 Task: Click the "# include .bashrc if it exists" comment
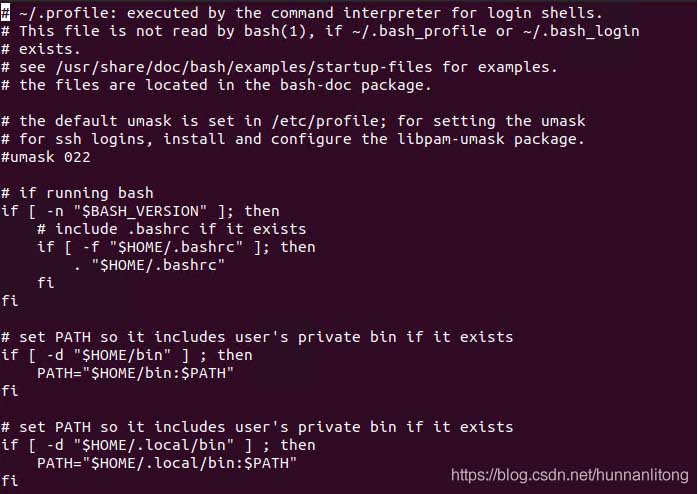[172, 229]
